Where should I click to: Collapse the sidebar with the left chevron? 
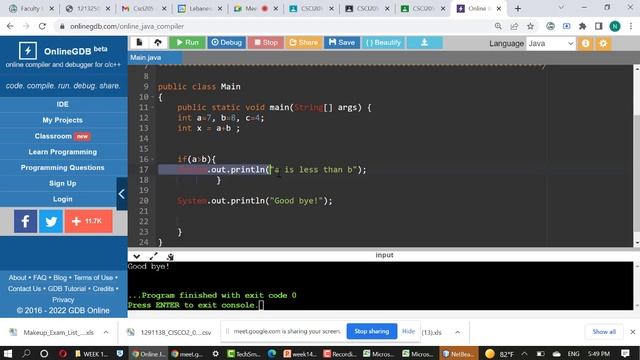pyautogui.click(x=122, y=194)
